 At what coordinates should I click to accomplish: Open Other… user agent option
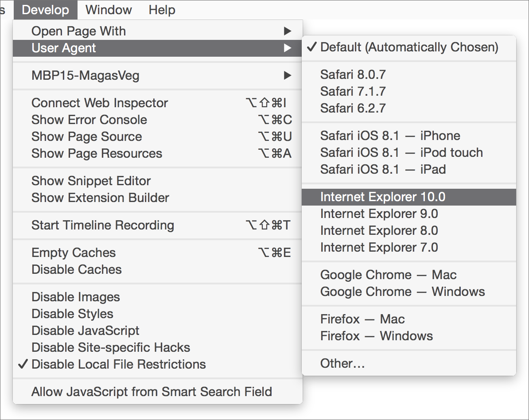click(x=409, y=364)
